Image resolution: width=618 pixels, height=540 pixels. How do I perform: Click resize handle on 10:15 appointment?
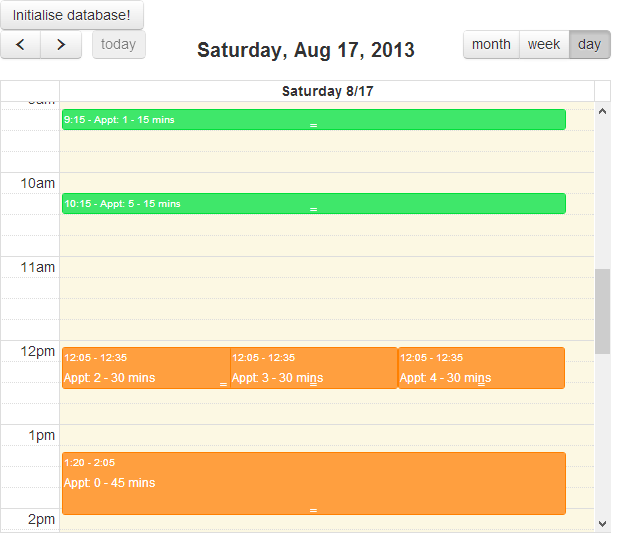tap(313, 209)
